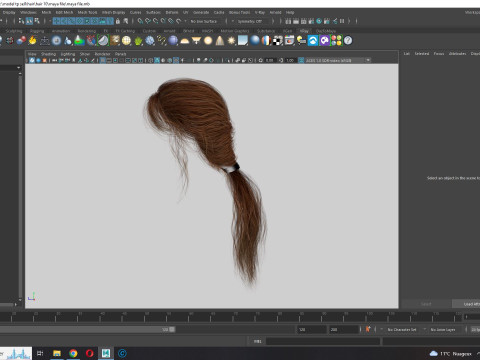The width and height of the screenshot is (480, 360).
Task: Click the light bulb lister shelf icon
Action: point(301,41)
